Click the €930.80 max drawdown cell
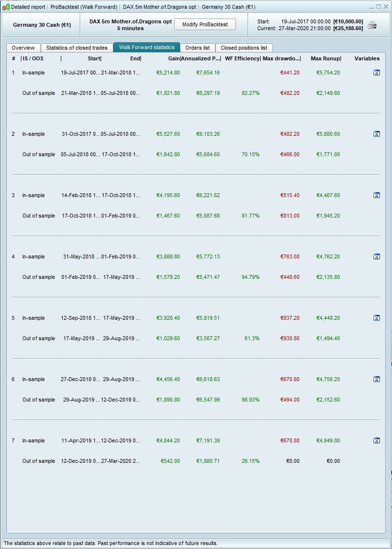 [x=290, y=338]
